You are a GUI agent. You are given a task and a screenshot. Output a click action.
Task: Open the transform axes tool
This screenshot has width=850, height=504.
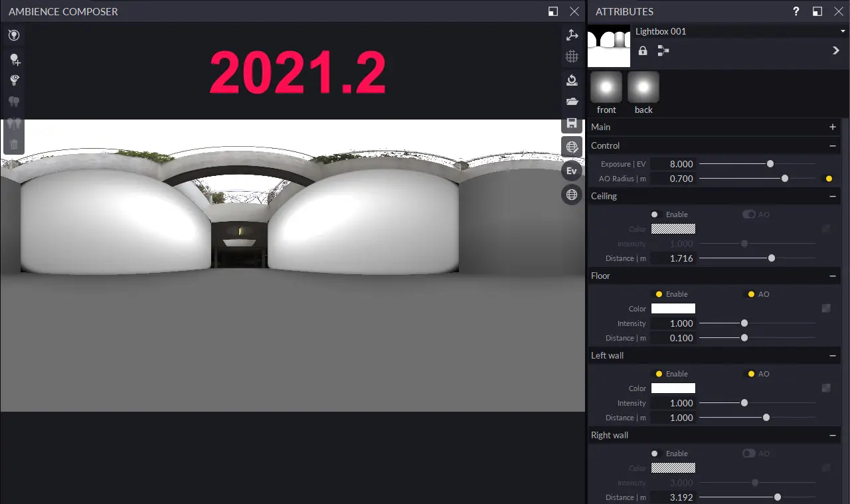click(x=572, y=35)
